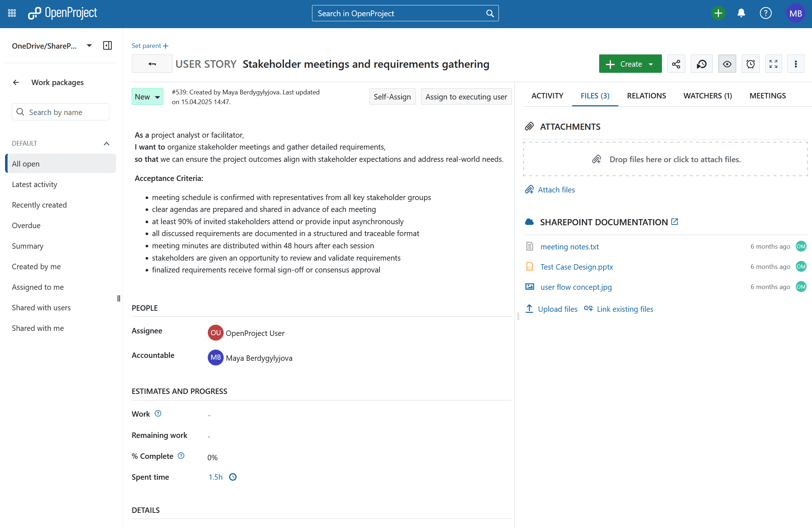
Task: Toggle the watch eye button
Action: click(x=727, y=64)
